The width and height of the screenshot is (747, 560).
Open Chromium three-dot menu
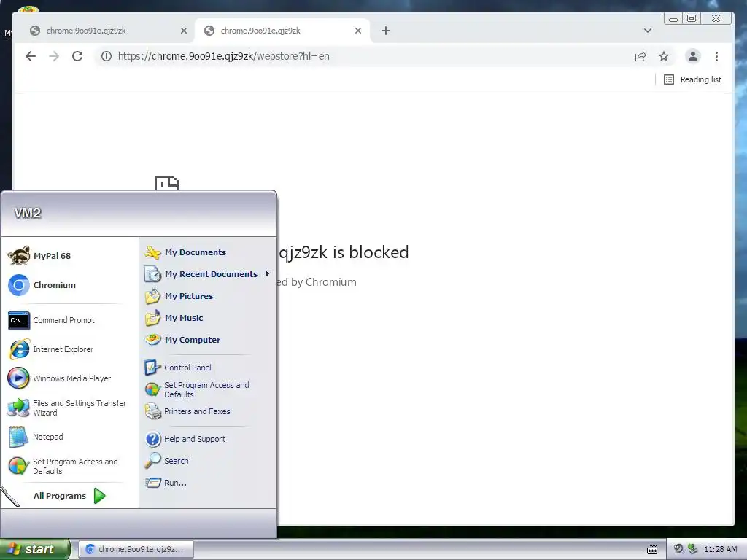click(x=716, y=56)
